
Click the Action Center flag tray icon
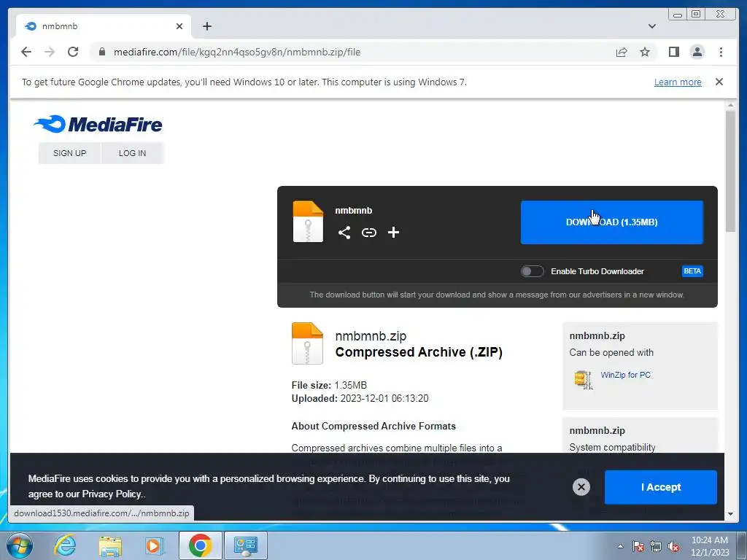click(638, 546)
